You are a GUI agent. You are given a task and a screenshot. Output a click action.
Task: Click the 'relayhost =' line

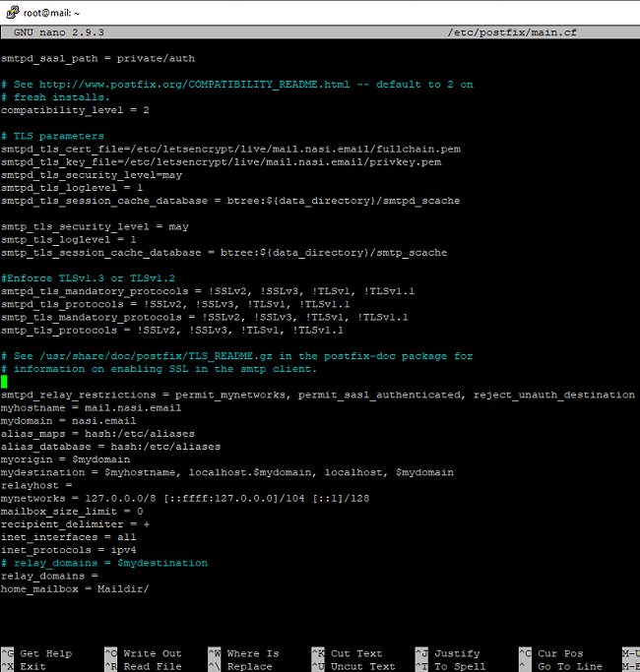36,486
